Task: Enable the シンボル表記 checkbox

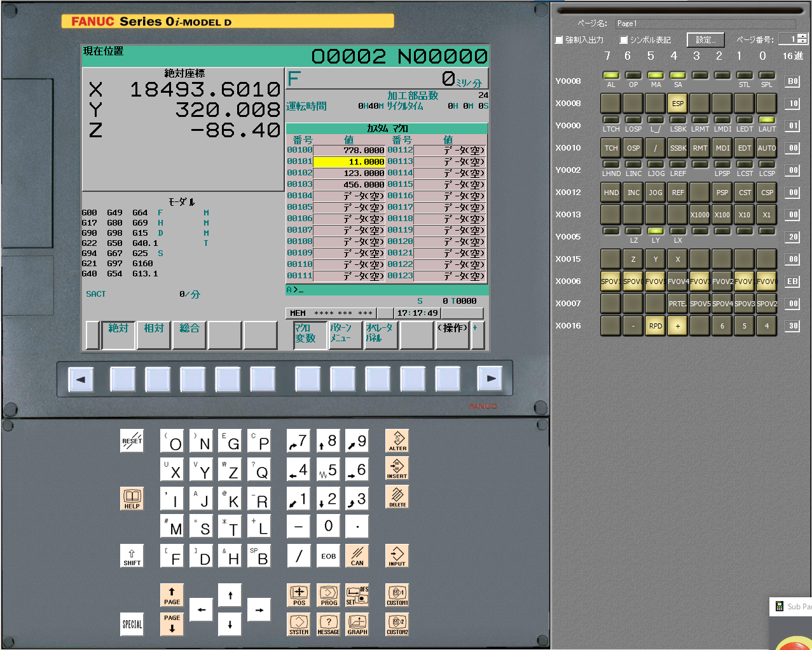Action: tap(624, 40)
